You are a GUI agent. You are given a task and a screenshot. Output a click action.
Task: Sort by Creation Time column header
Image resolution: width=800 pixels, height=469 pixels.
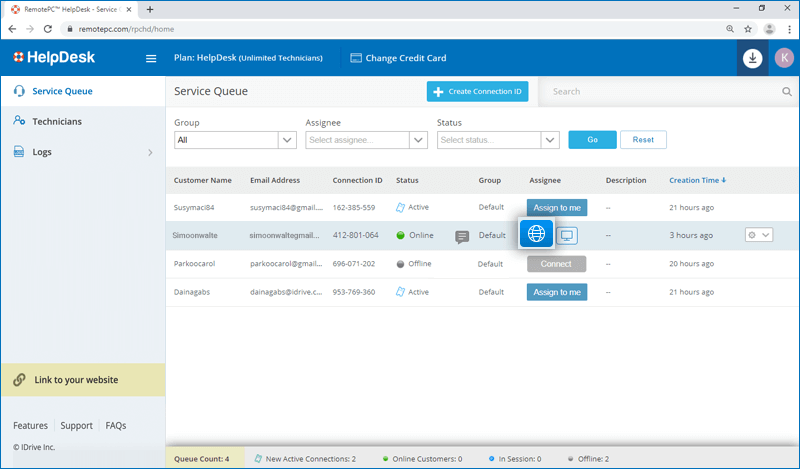(x=697, y=180)
